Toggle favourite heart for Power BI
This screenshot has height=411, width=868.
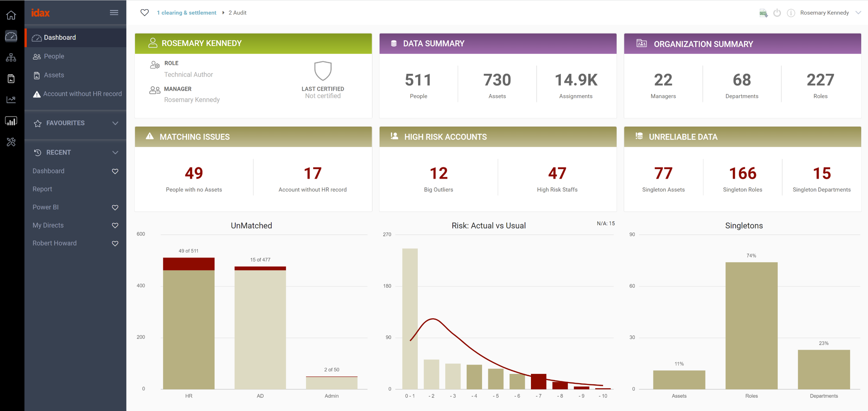[115, 207]
